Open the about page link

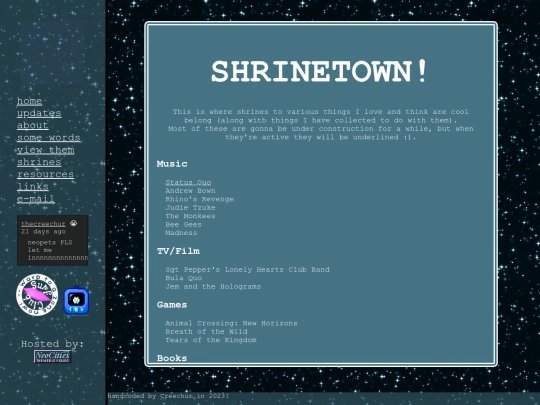click(x=33, y=125)
